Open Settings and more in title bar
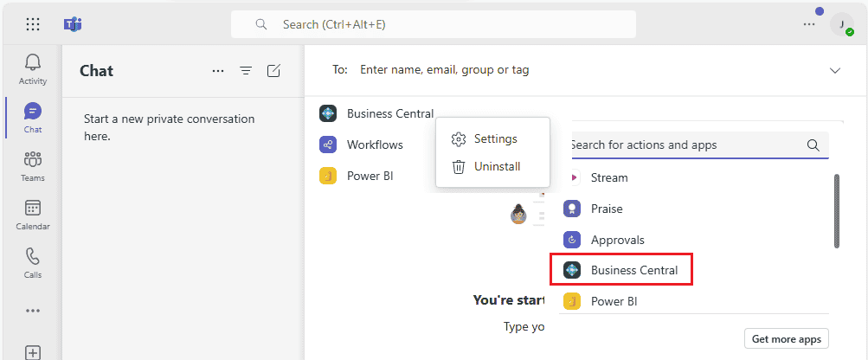The width and height of the screenshot is (868, 360). click(808, 24)
